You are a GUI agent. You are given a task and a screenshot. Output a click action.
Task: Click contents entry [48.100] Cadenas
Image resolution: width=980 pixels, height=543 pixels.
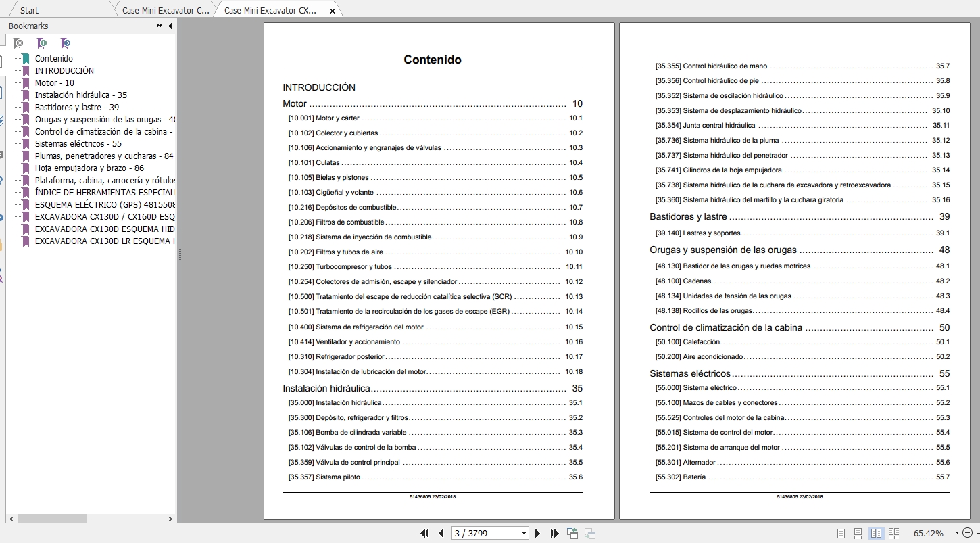pos(802,281)
